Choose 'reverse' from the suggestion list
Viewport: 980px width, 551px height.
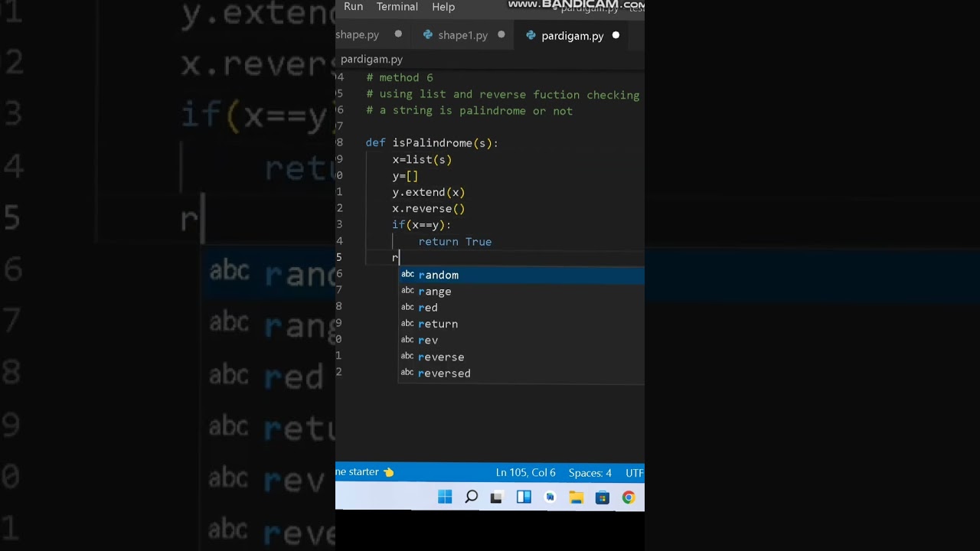(522, 357)
